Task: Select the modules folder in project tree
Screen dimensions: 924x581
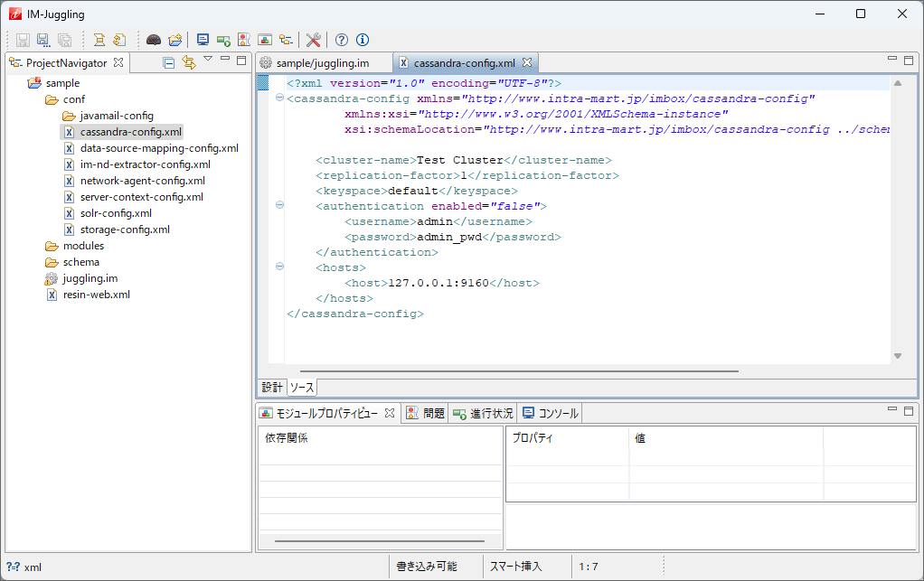Action: pyautogui.click(x=82, y=246)
